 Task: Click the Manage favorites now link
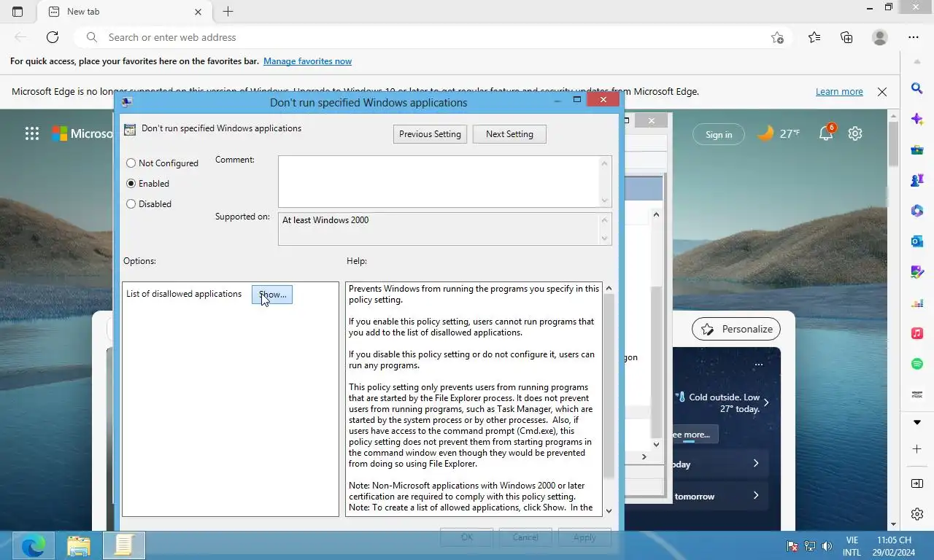(x=307, y=61)
